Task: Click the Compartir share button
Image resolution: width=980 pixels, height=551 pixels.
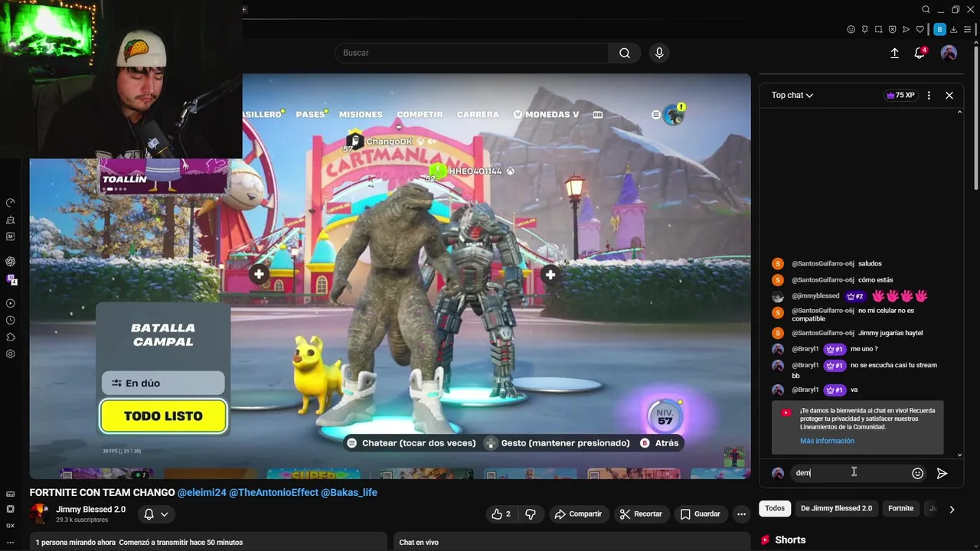Action: click(578, 514)
